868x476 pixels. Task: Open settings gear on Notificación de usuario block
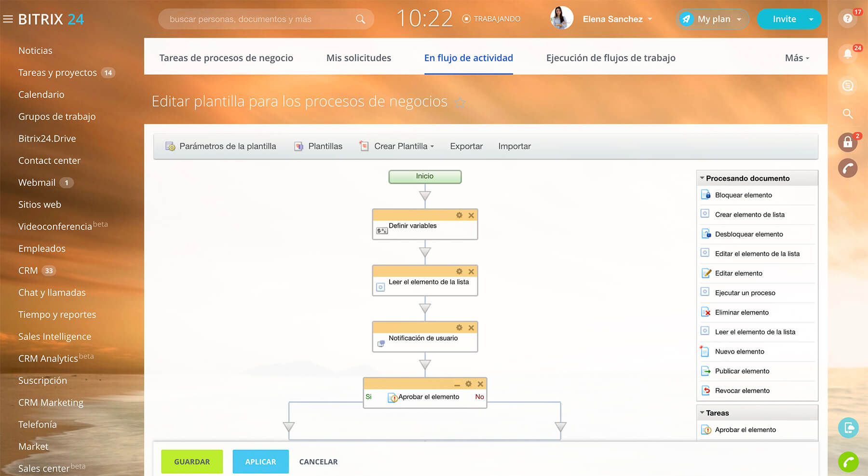459,328
